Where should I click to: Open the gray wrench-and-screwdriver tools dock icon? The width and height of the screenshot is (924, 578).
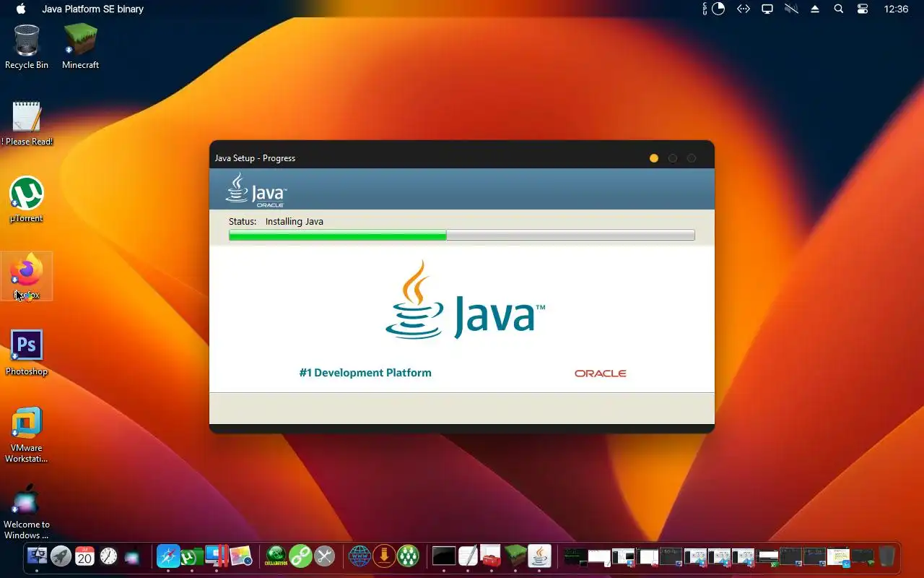click(325, 556)
